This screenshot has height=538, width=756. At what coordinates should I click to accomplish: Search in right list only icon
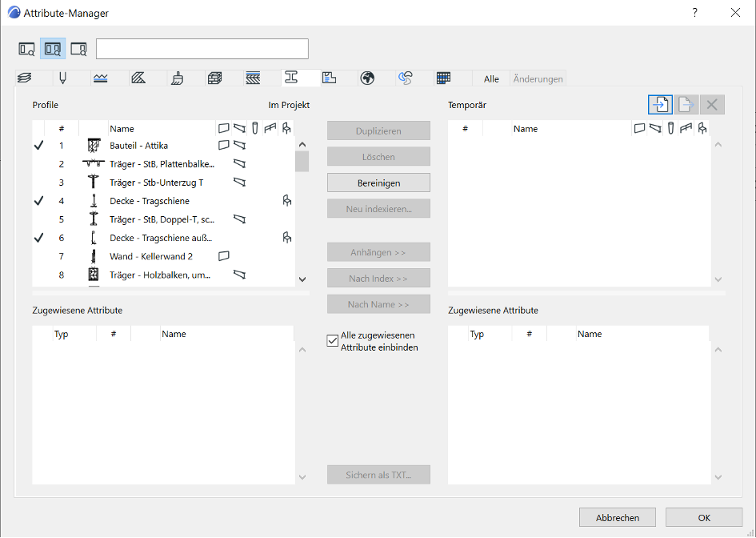point(78,49)
